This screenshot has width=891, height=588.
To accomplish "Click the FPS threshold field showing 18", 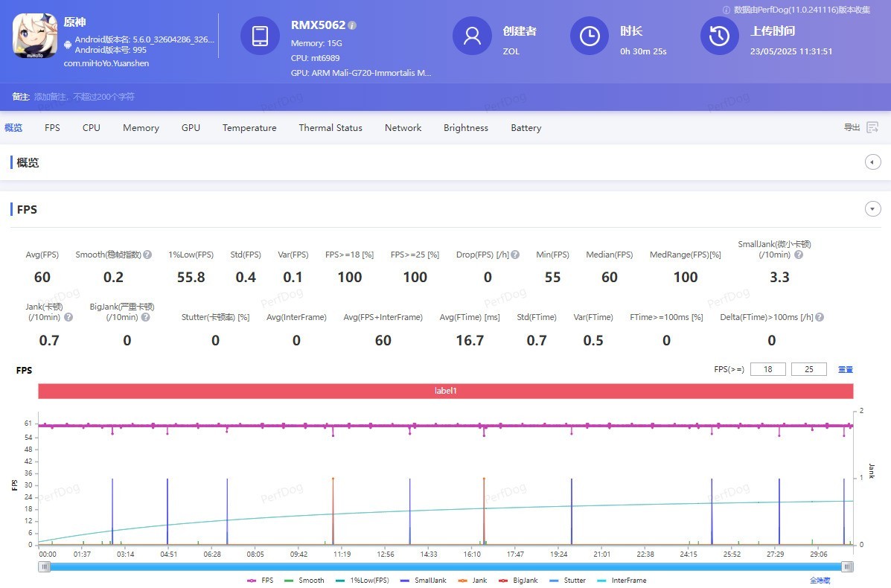I will coord(767,370).
